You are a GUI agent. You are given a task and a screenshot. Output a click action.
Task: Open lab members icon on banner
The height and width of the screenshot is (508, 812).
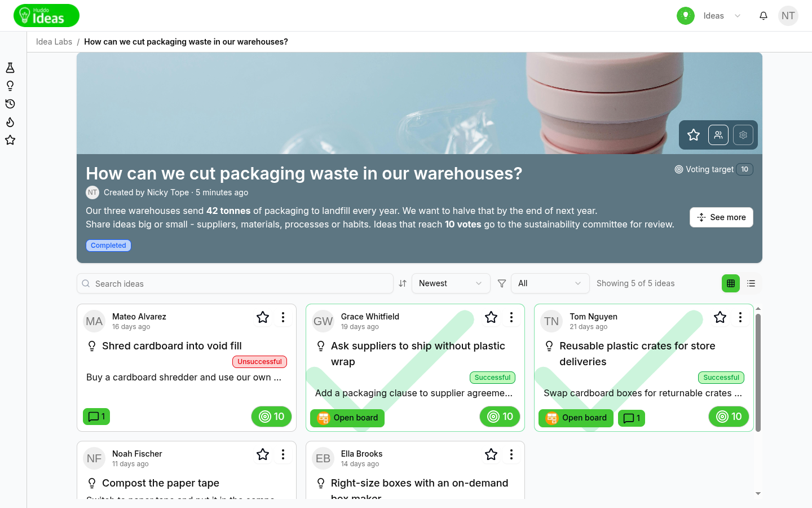[x=718, y=135]
